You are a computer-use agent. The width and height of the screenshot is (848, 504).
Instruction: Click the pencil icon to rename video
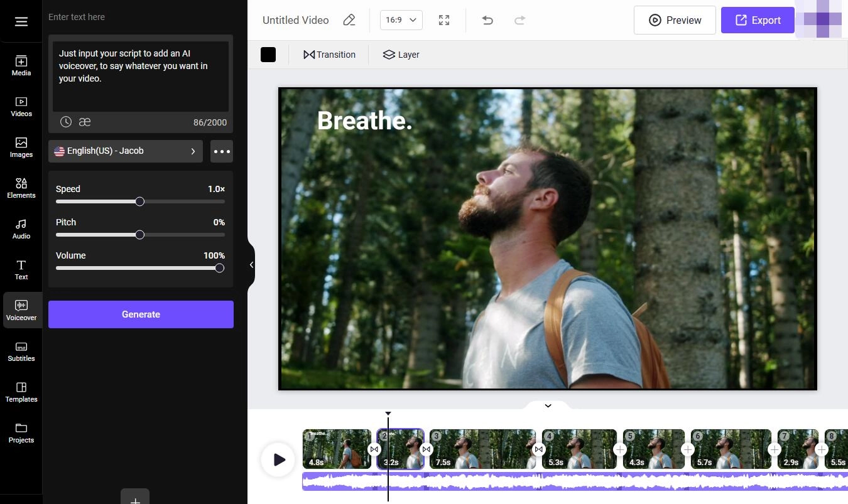[349, 20]
